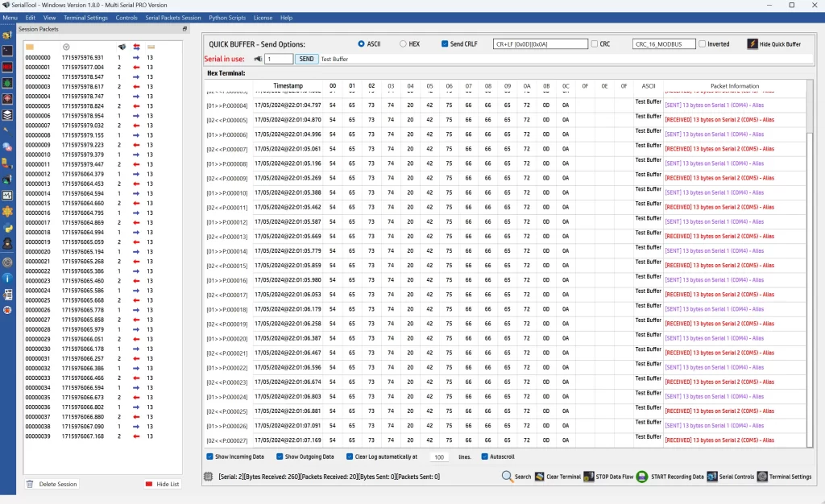Open the Python Scripts menu
Image resolution: width=825 pixels, height=504 pixels.
pyautogui.click(x=227, y=18)
